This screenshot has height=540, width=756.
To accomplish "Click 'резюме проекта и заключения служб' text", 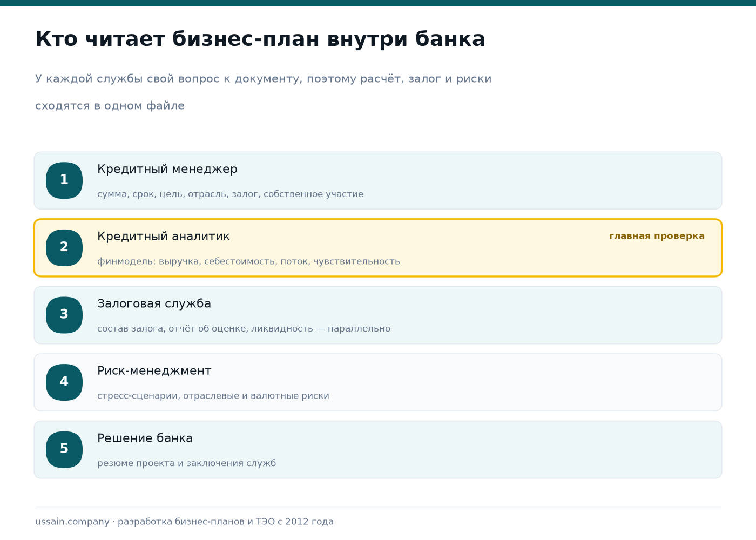I will (x=187, y=463).
